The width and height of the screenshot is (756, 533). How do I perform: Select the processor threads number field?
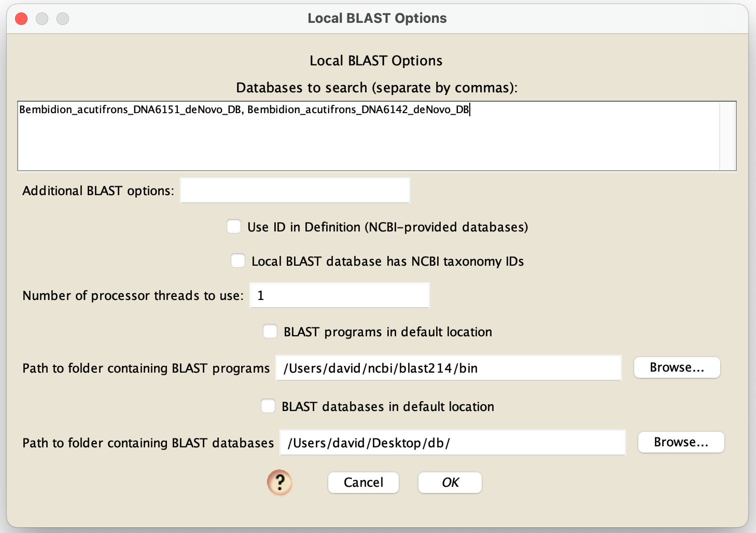pyautogui.click(x=340, y=295)
